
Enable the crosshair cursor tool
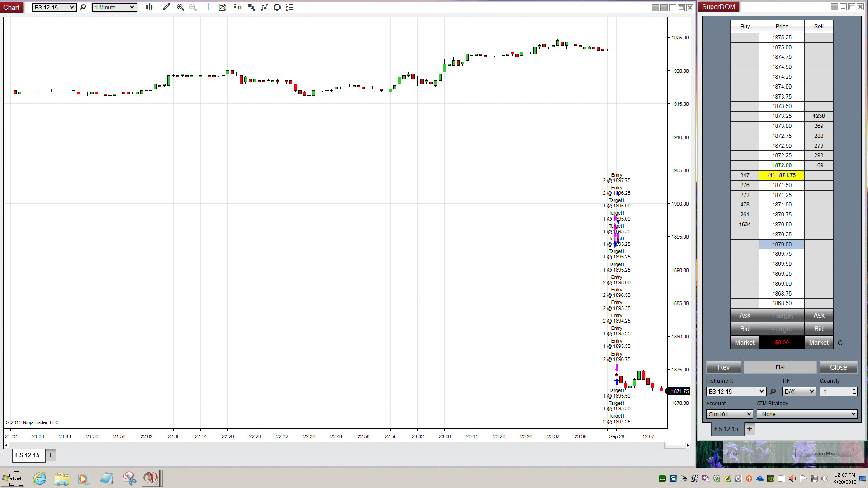pos(208,7)
